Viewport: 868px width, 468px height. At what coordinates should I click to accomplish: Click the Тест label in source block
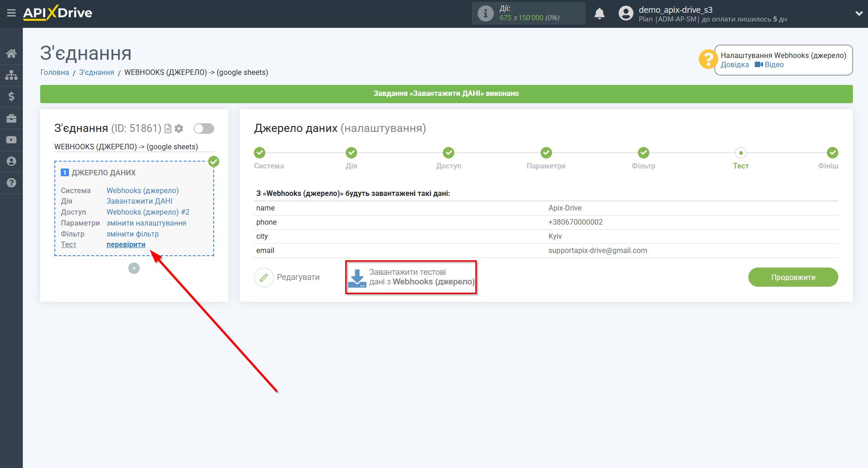pyautogui.click(x=68, y=244)
